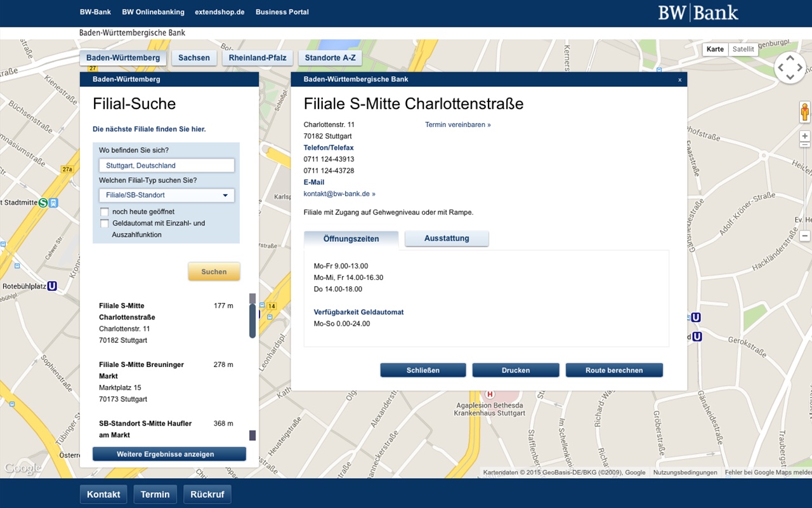Viewport: 812px width, 508px height.
Task: Click the kontakt@bw-bank.de email link
Action: [x=339, y=194]
